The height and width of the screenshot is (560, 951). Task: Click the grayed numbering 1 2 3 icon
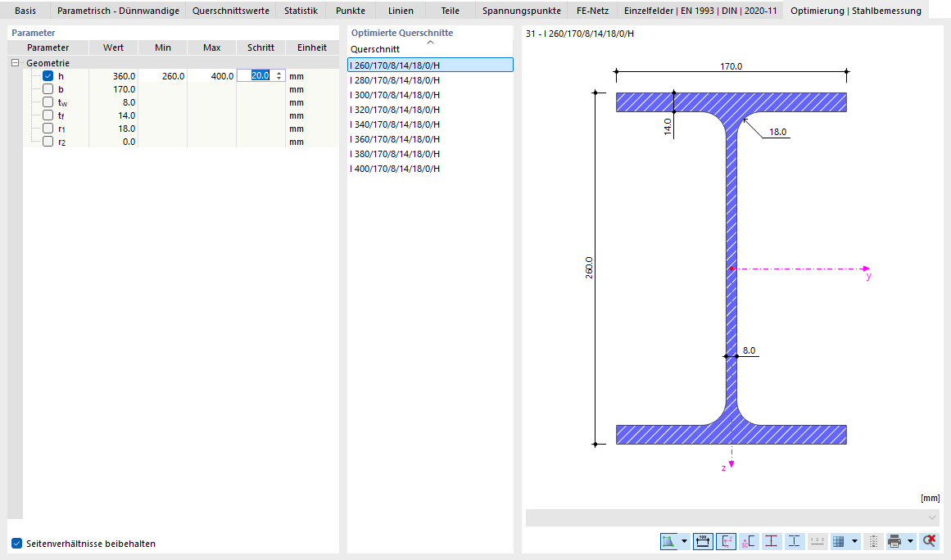[x=817, y=541]
